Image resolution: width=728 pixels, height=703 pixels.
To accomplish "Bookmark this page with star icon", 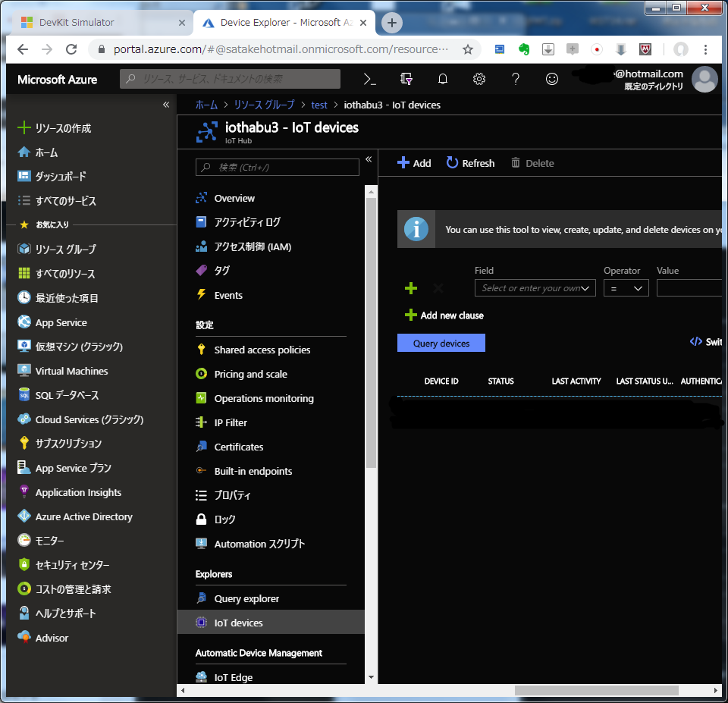I will click(x=468, y=49).
